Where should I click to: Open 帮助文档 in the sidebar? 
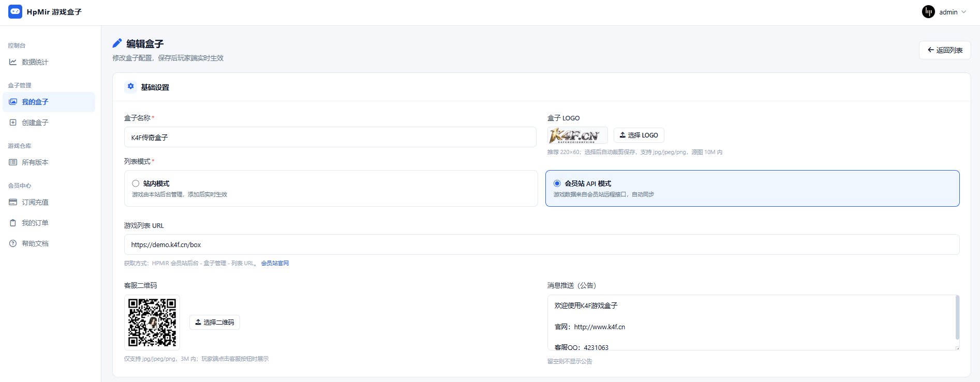click(x=49, y=243)
